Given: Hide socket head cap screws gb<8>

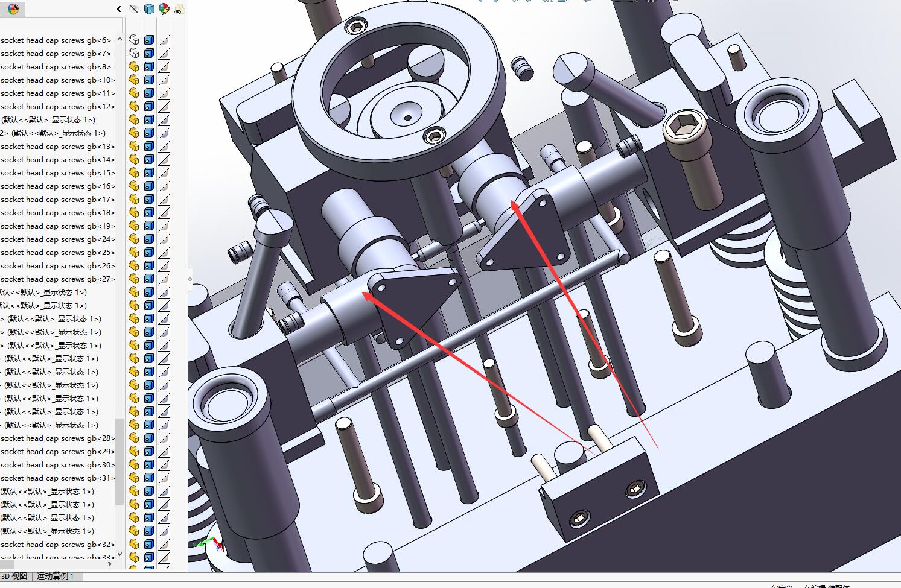Looking at the screenshot, I should (x=134, y=67).
